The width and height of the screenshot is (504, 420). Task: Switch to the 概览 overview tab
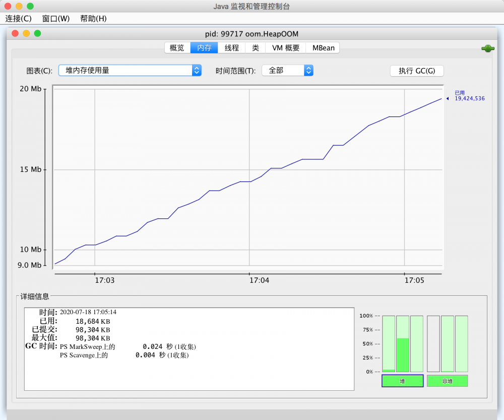pos(176,47)
